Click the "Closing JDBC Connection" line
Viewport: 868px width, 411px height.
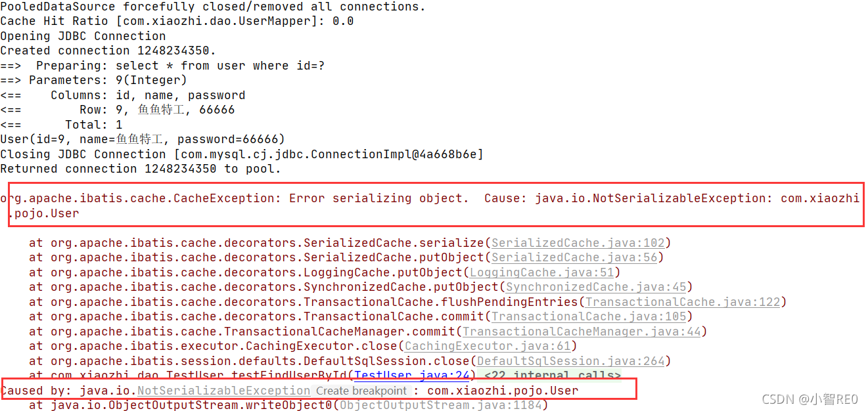pos(242,154)
